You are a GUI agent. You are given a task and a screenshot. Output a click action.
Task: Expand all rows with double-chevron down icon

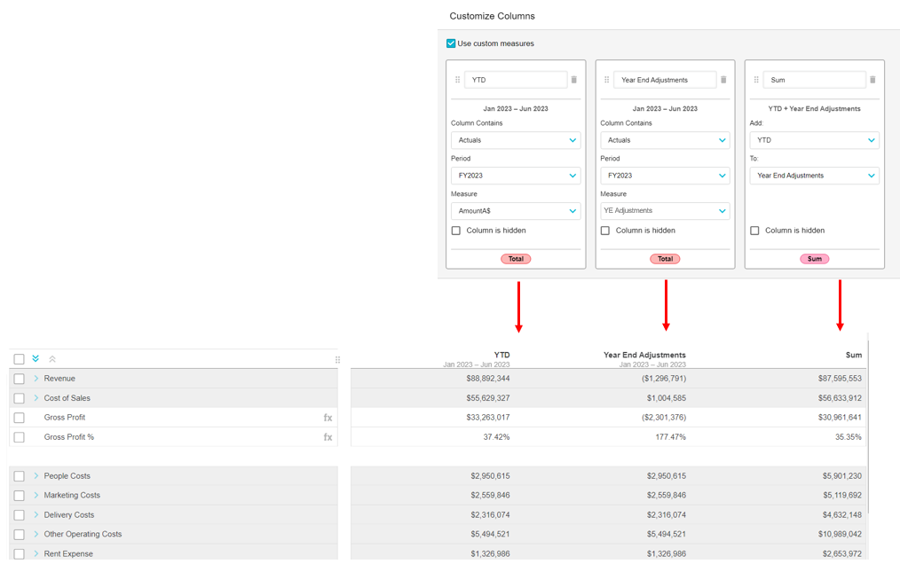[36, 359]
